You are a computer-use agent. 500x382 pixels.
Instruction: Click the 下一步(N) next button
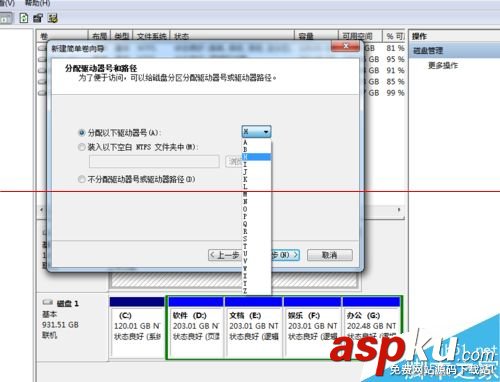[285, 255]
